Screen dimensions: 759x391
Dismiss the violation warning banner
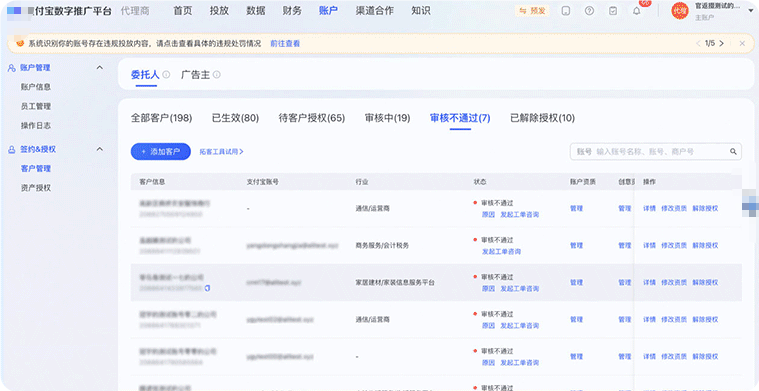(742, 44)
